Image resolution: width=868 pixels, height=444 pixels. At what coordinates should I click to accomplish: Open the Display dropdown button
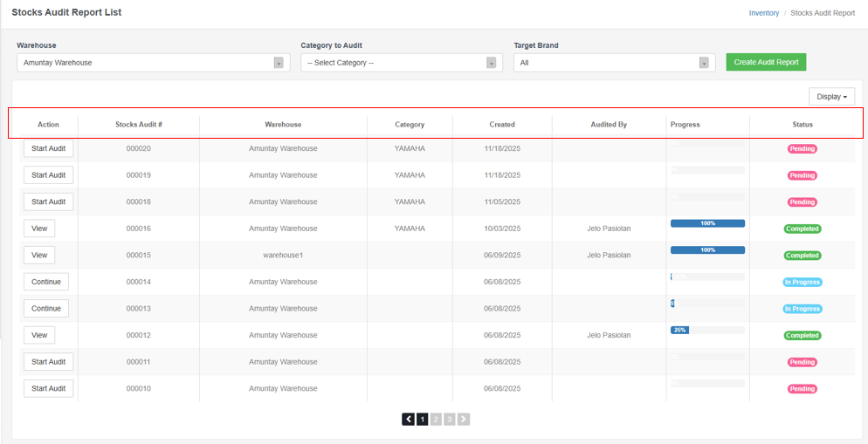tap(831, 97)
